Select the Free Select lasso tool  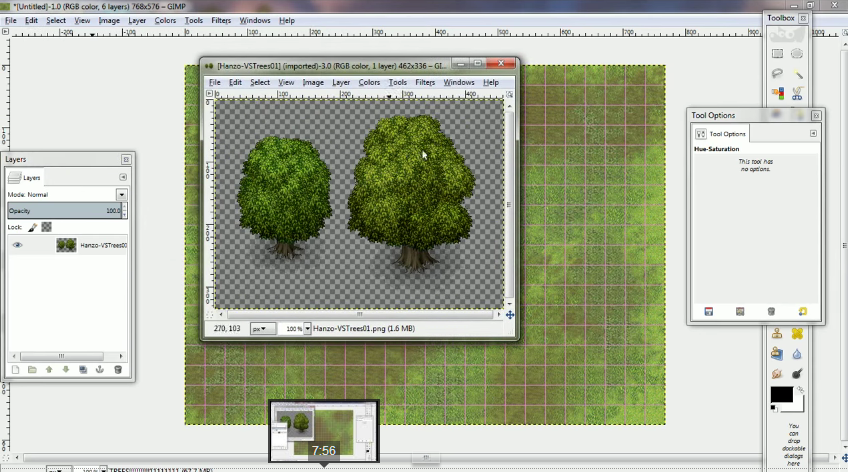click(777, 74)
